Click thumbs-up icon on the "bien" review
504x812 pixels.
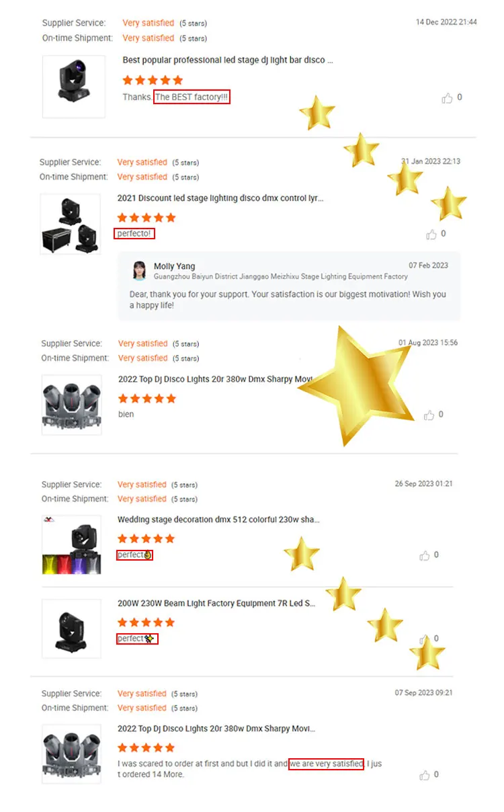tap(429, 415)
